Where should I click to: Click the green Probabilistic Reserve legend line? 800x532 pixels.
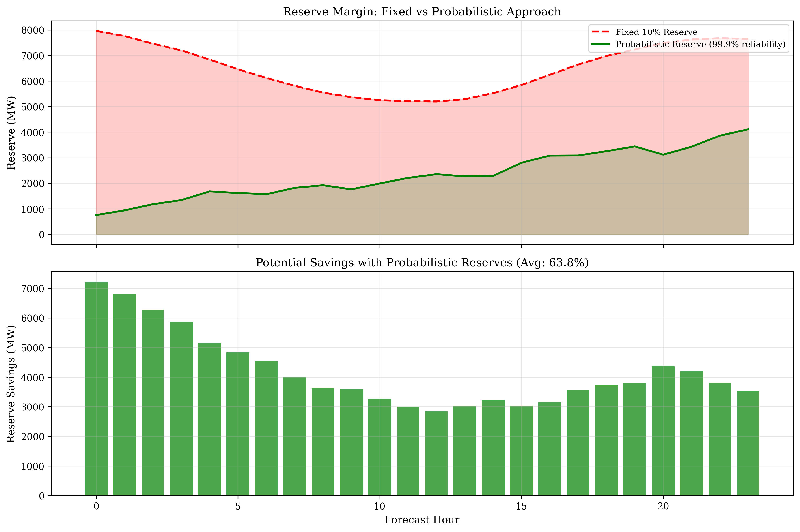pos(600,44)
